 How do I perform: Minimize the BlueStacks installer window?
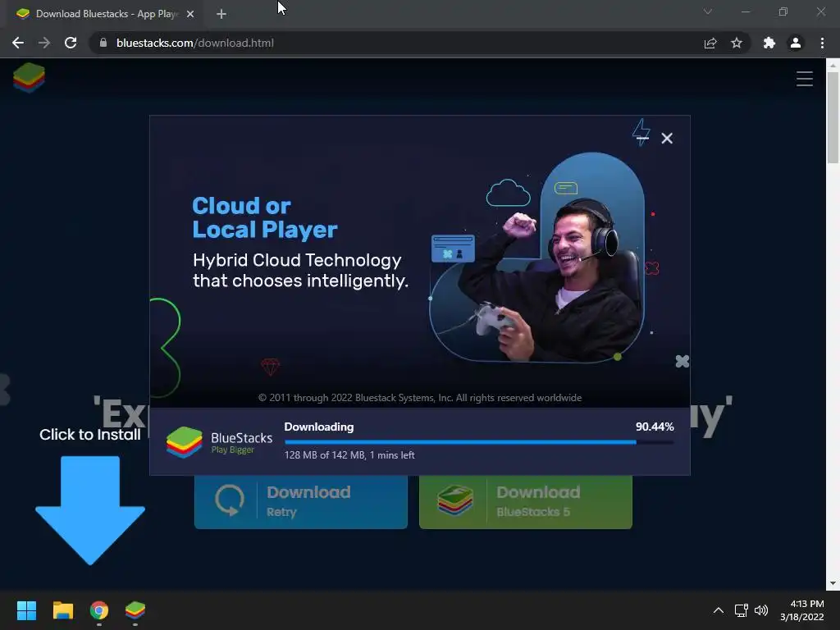(x=643, y=138)
